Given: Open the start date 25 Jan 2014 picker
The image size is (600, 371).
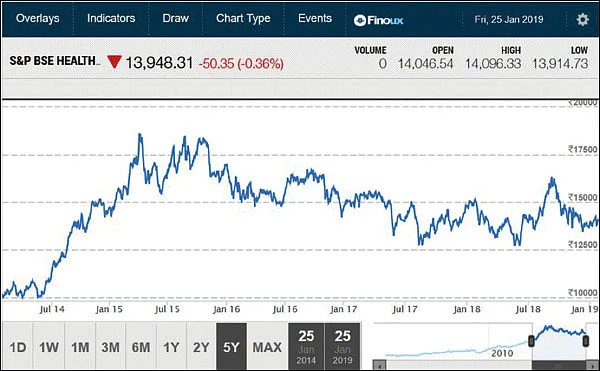Looking at the screenshot, I should pyautogui.click(x=306, y=347).
